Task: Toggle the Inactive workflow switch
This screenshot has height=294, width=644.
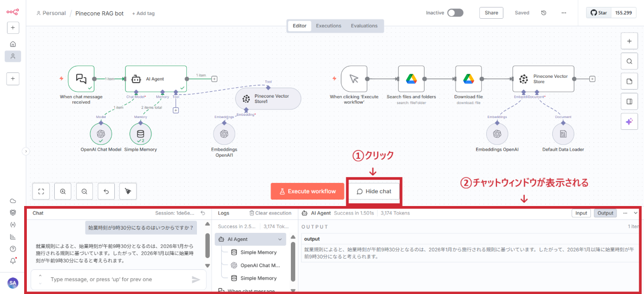Action: (x=455, y=13)
